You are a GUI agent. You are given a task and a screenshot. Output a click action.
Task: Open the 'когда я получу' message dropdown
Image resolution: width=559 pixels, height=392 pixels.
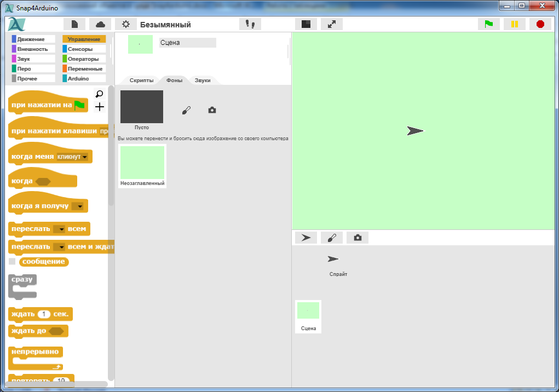[80, 206]
